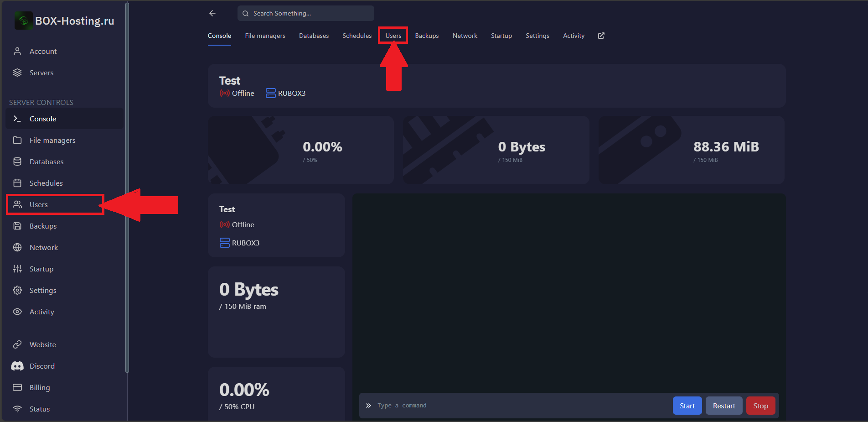Click the Type a command input
The image size is (868, 422).
[x=520, y=406]
